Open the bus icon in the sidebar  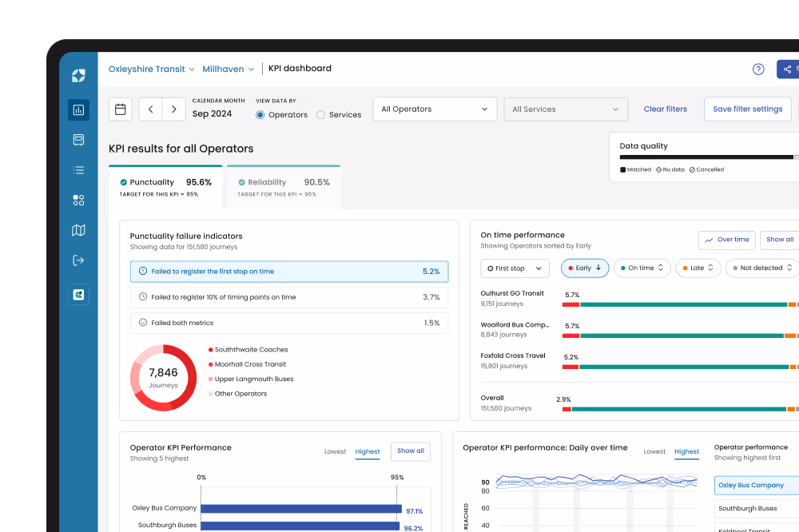click(78, 140)
